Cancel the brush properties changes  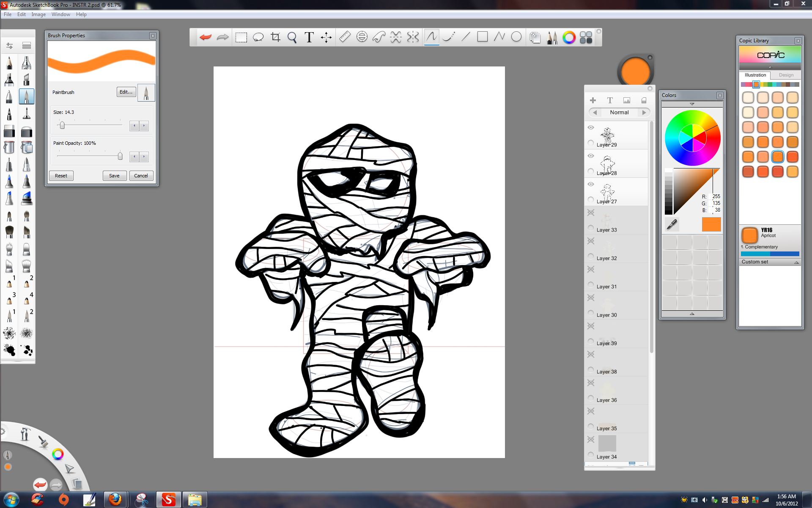click(x=141, y=176)
